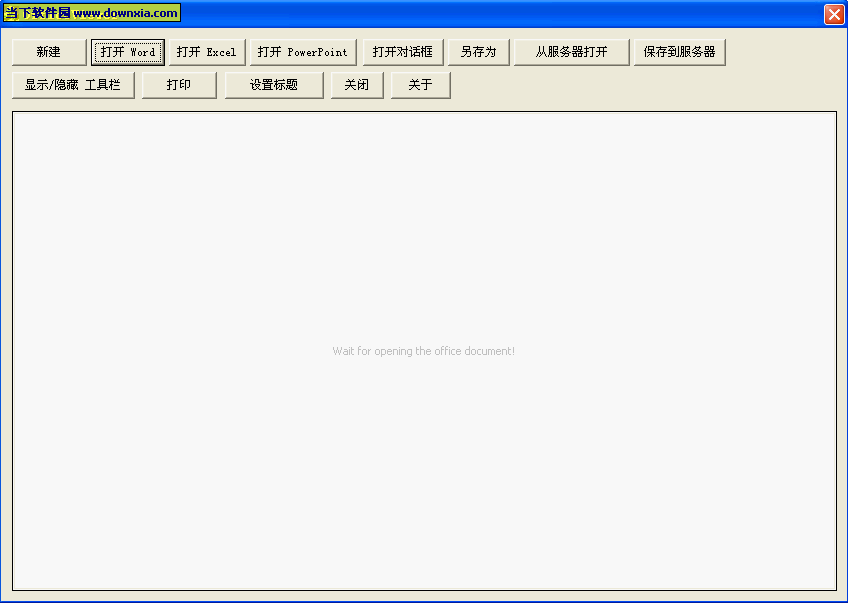Upload with 保存到服务器 button
Viewport: 848px width, 603px height.
pyautogui.click(x=679, y=52)
